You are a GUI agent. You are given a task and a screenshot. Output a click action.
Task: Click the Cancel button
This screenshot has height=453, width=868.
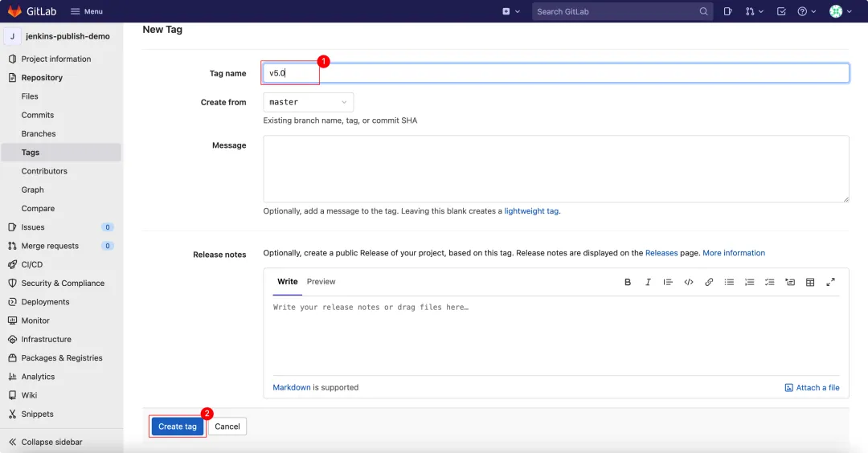pos(227,426)
